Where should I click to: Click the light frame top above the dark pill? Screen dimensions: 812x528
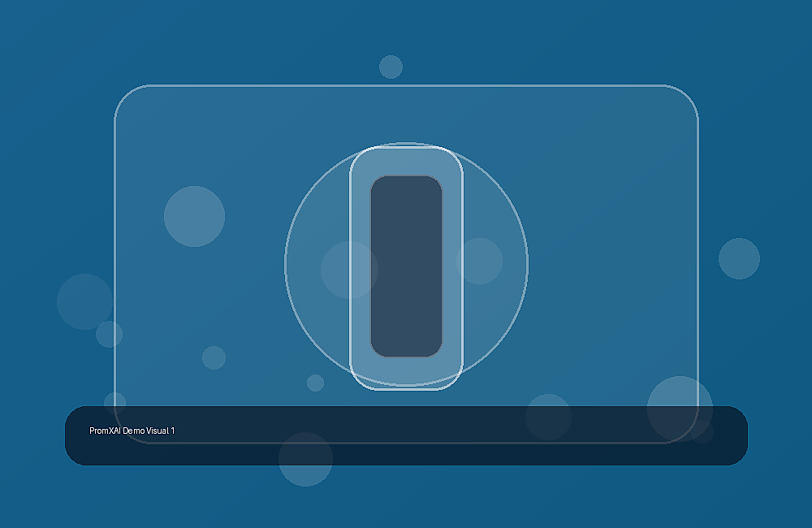pyautogui.click(x=406, y=162)
